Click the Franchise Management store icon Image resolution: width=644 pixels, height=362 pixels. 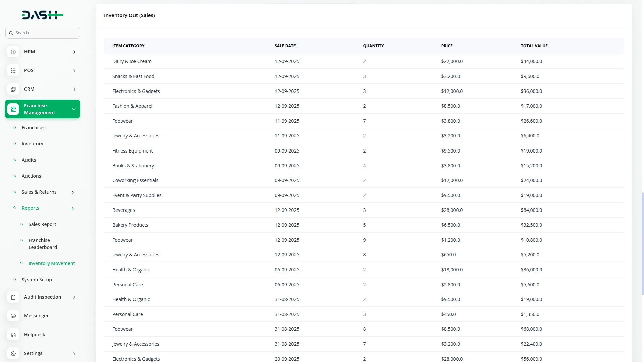tap(13, 109)
